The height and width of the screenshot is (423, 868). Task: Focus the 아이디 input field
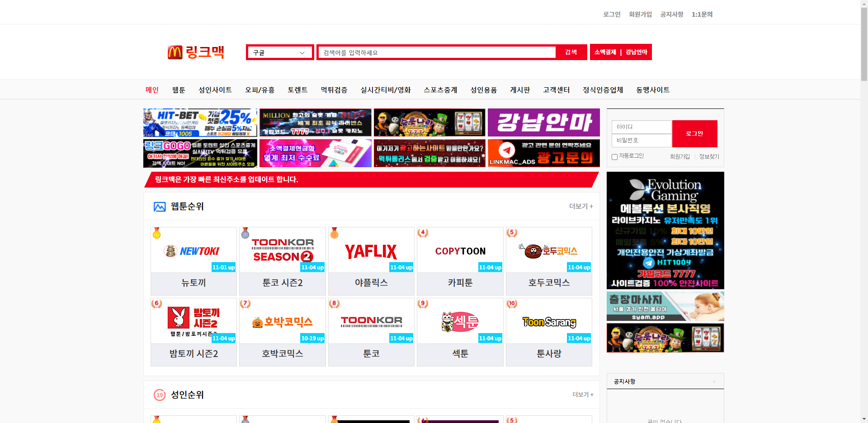(x=642, y=127)
